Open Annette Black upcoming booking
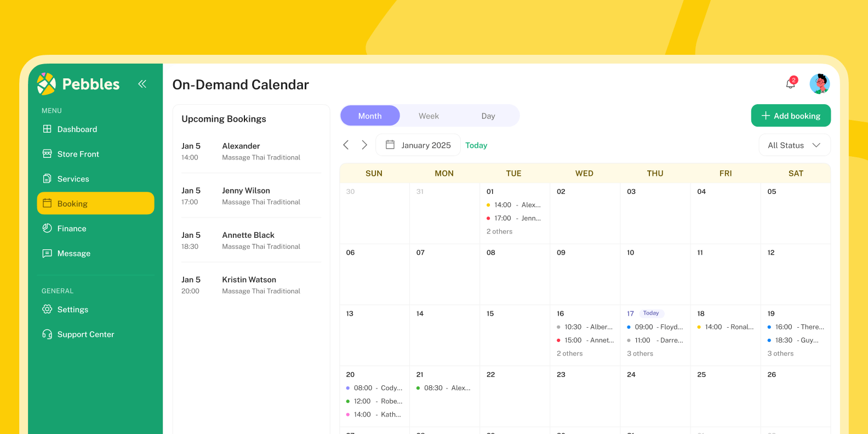This screenshot has height=434, width=868. click(252, 241)
